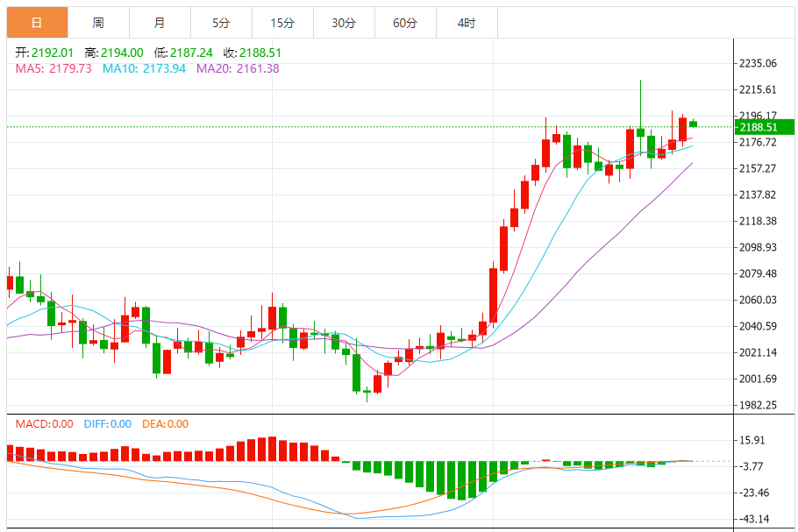
Task: Click the 2079.48 price axis label
Action: click(758, 273)
